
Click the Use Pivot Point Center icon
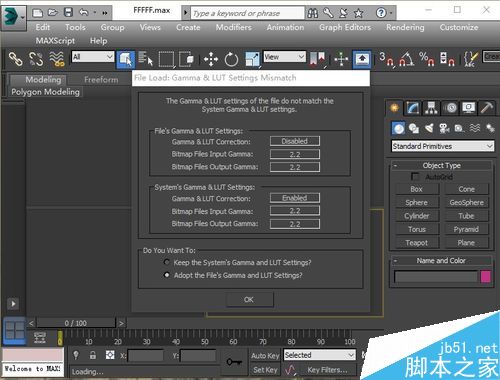(317, 59)
